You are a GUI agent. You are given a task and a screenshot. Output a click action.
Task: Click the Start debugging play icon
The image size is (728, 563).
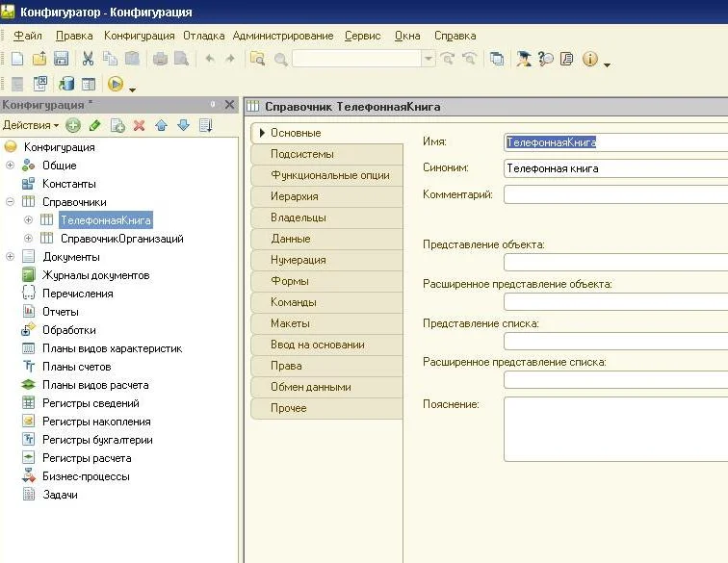pyautogui.click(x=116, y=84)
